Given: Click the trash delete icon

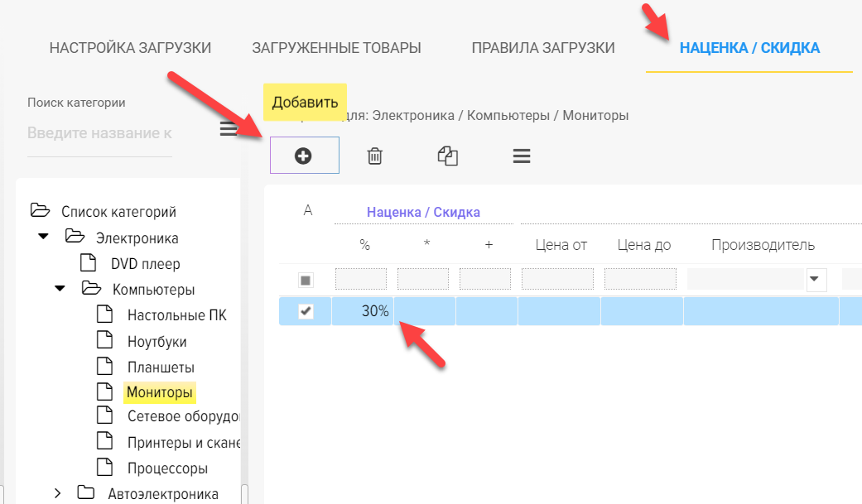Looking at the screenshot, I should coord(374,156).
